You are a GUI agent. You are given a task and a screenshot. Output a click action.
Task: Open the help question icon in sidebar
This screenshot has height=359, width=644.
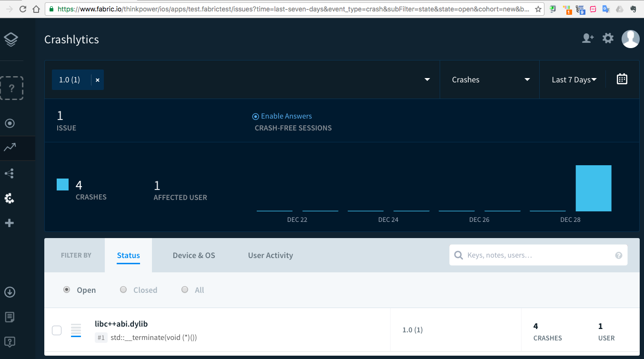(10, 341)
